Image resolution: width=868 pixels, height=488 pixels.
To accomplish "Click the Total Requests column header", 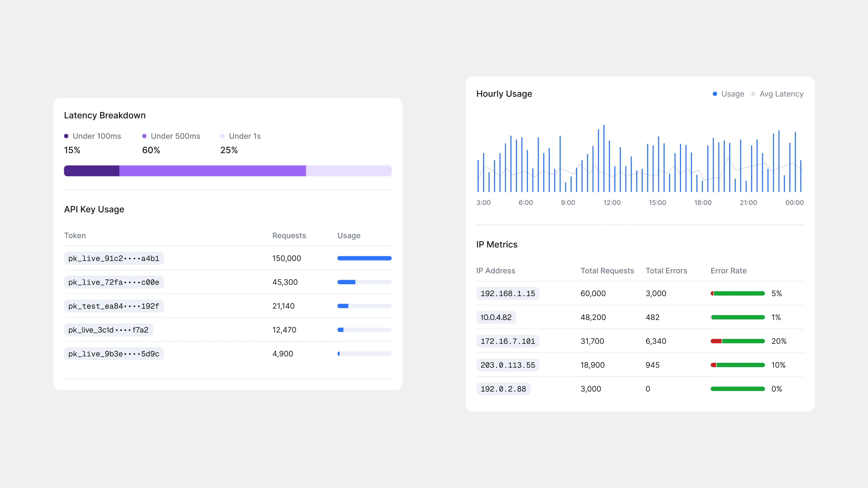I will tap(607, 271).
